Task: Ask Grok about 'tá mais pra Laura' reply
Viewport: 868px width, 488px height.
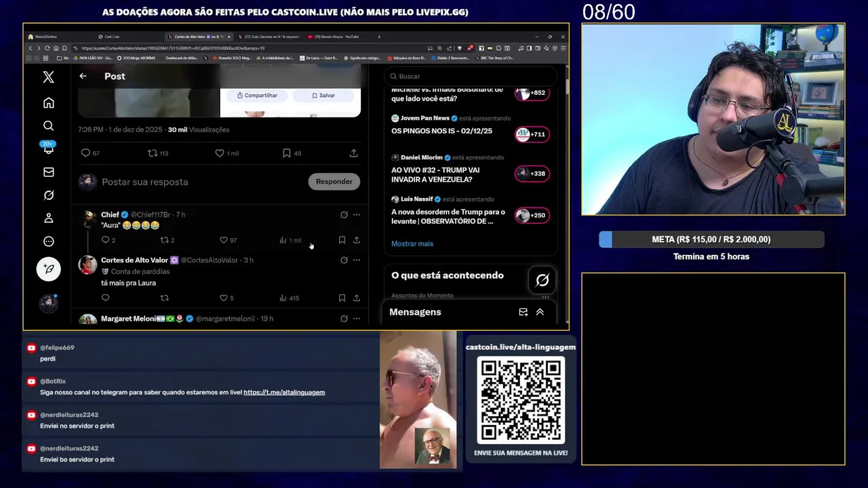Action: pyautogui.click(x=344, y=260)
